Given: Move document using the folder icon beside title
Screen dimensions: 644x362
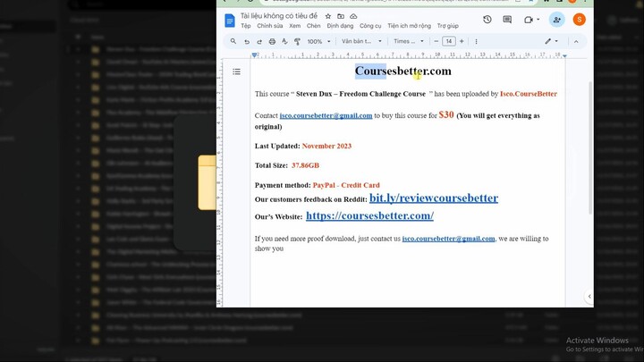Looking at the screenshot, I should [341, 16].
